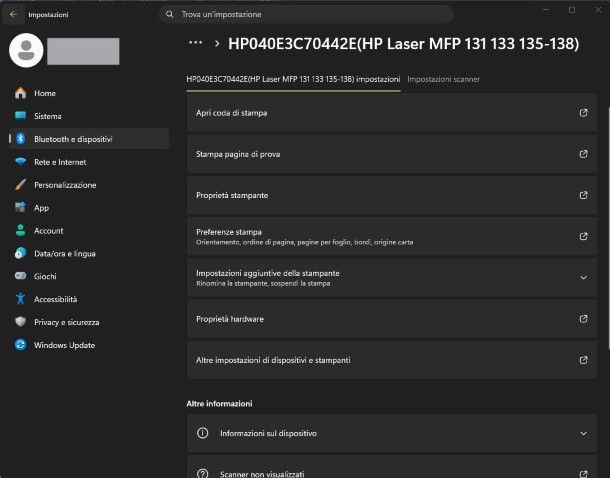This screenshot has width=610, height=478.
Task: Open the breadcrumb ellipsis menu
Action: 195,43
